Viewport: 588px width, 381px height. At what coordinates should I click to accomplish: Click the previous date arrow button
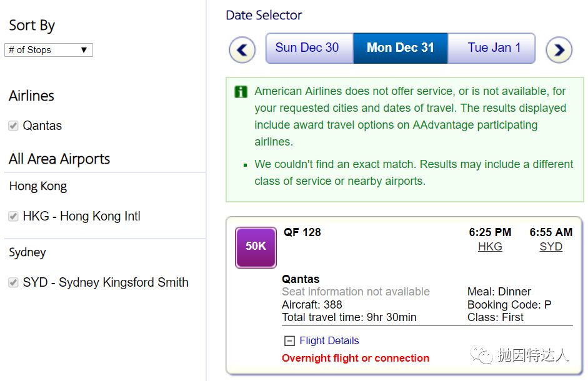(242, 49)
